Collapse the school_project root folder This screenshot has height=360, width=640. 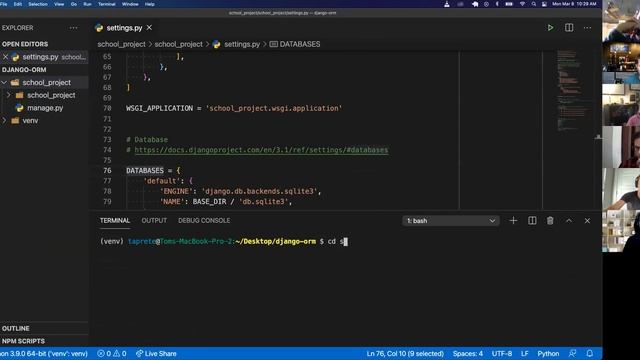click(x=4, y=82)
